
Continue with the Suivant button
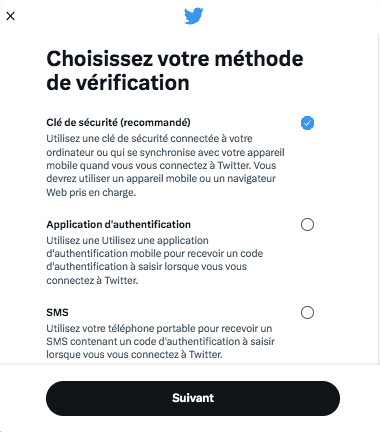click(x=193, y=398)
